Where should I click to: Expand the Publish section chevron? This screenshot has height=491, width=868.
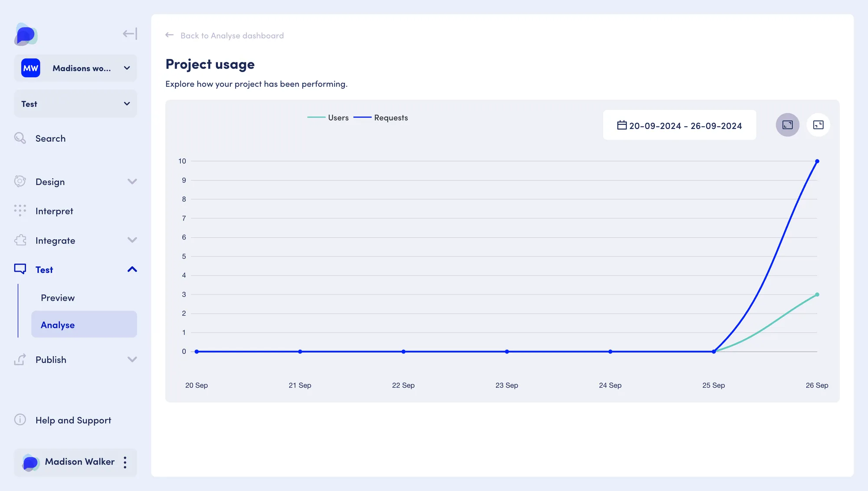click(x=132, y=359)
